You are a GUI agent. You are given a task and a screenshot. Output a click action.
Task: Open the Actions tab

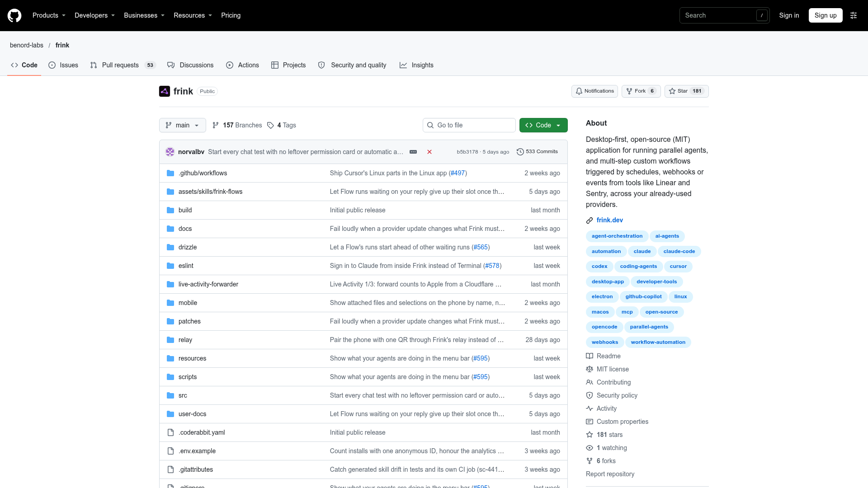[243, 65]
